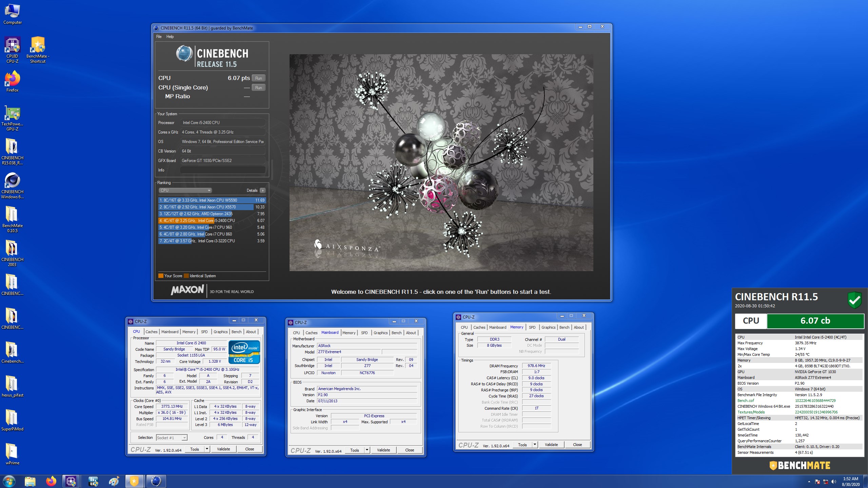Open the Cinebench Help menu

[170, 37]
